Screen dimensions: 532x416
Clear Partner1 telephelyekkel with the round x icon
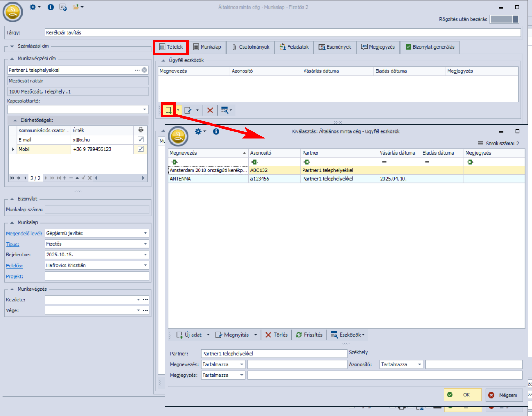[x=144, y=70]
